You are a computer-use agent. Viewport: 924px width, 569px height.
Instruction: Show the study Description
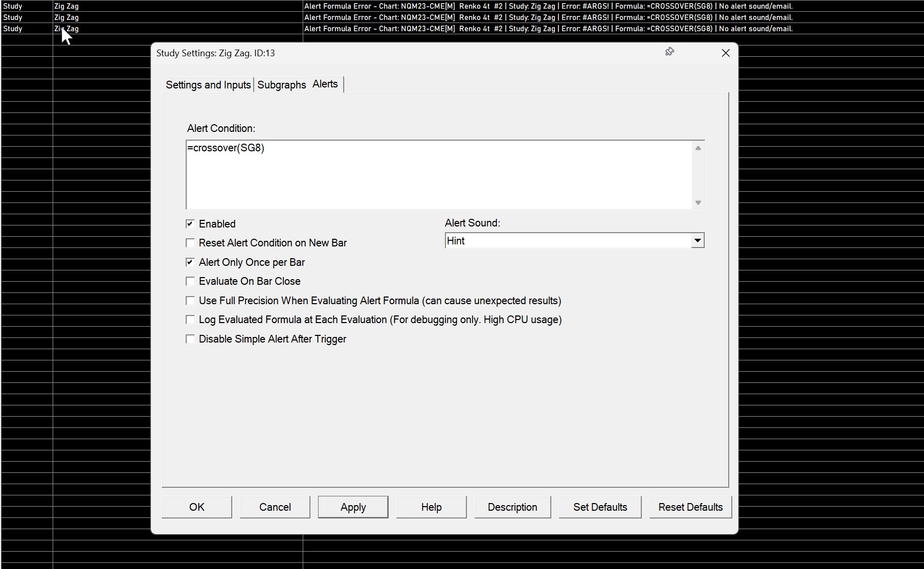512,507
